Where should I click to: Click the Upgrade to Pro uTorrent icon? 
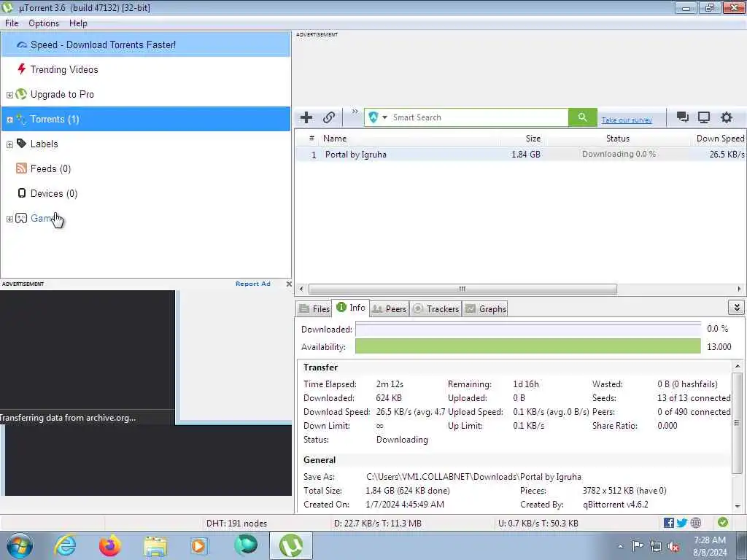pos(21,94)
